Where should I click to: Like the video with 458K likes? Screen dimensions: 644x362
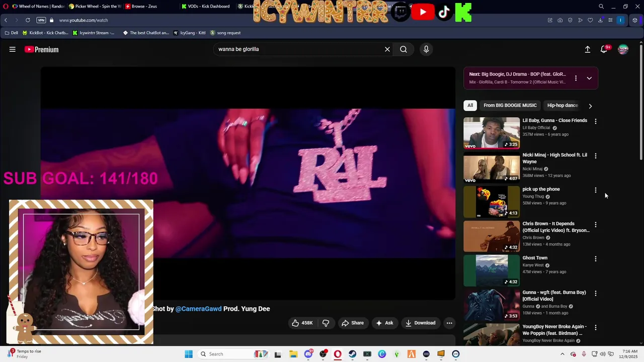click(x=302, y=323)
